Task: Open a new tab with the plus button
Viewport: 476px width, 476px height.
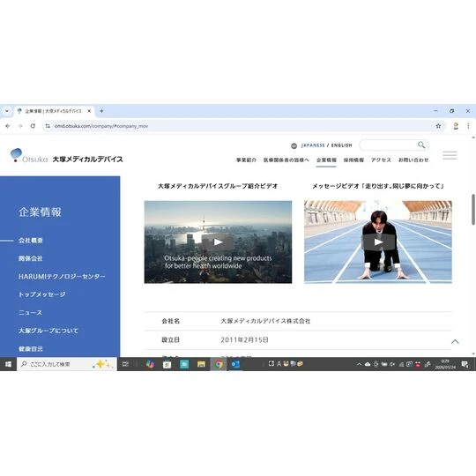Action: (x=101, y=111)
